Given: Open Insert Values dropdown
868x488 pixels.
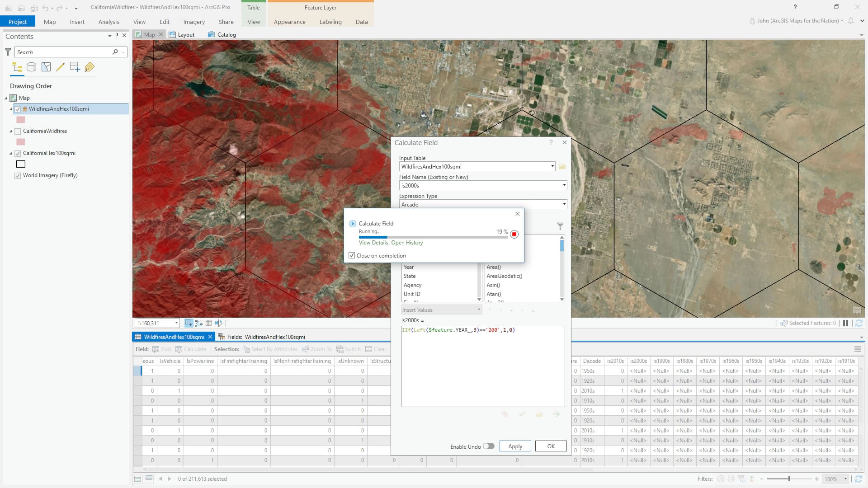Looking at the screenshot, I should pyautogui.click(x=479, y=310).
